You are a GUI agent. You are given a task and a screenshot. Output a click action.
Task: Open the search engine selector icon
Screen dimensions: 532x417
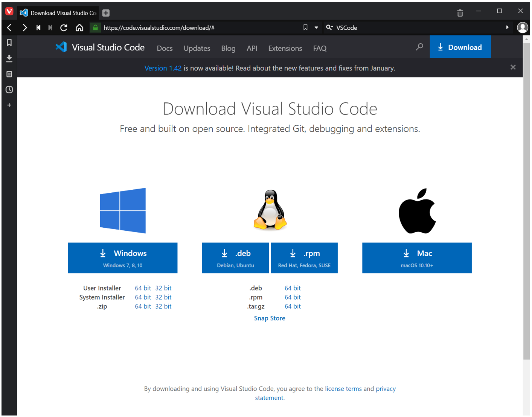[x=329, y=27]
